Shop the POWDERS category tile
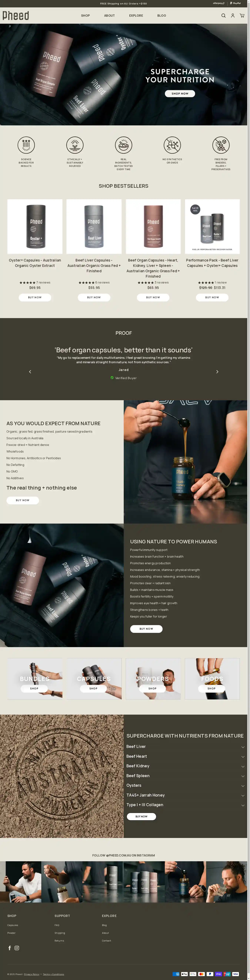This screenshot has width=250, height=980. [x=152, y=689]
